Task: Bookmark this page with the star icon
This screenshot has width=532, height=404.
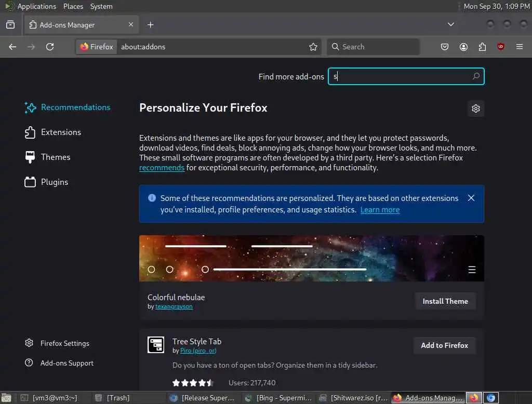Action: (x=313, y=47)
